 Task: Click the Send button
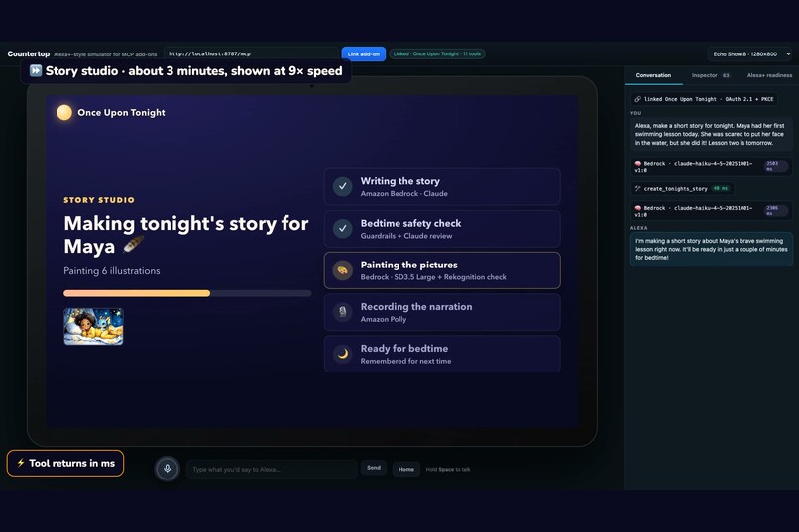point(374,468)
